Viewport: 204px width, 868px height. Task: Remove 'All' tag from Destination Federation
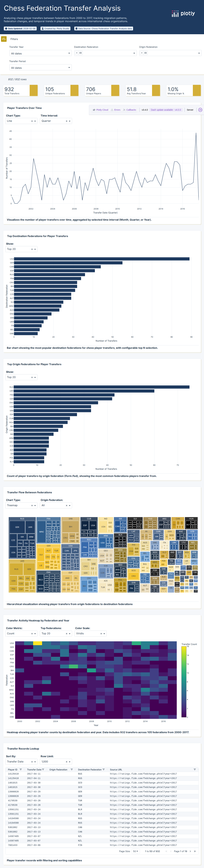click(77, 53)
